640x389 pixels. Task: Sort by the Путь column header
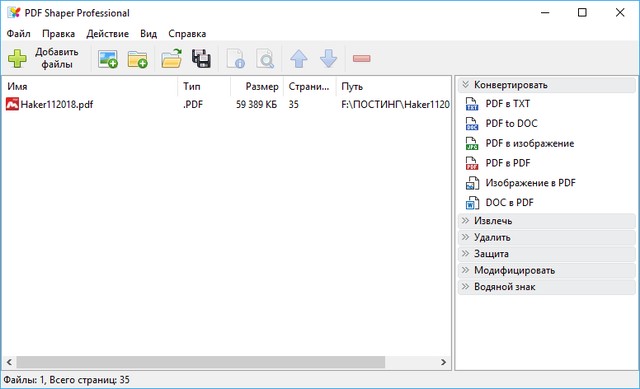(x=393, y=87)
